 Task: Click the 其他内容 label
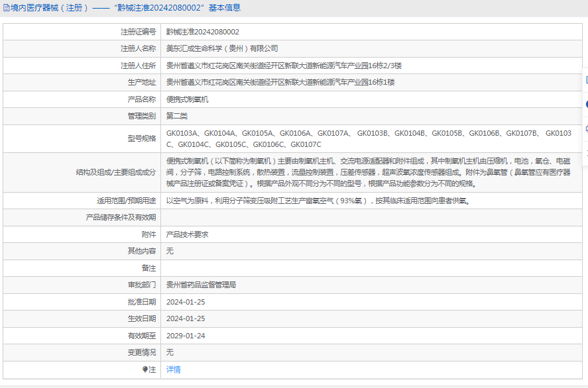(142, 251)
